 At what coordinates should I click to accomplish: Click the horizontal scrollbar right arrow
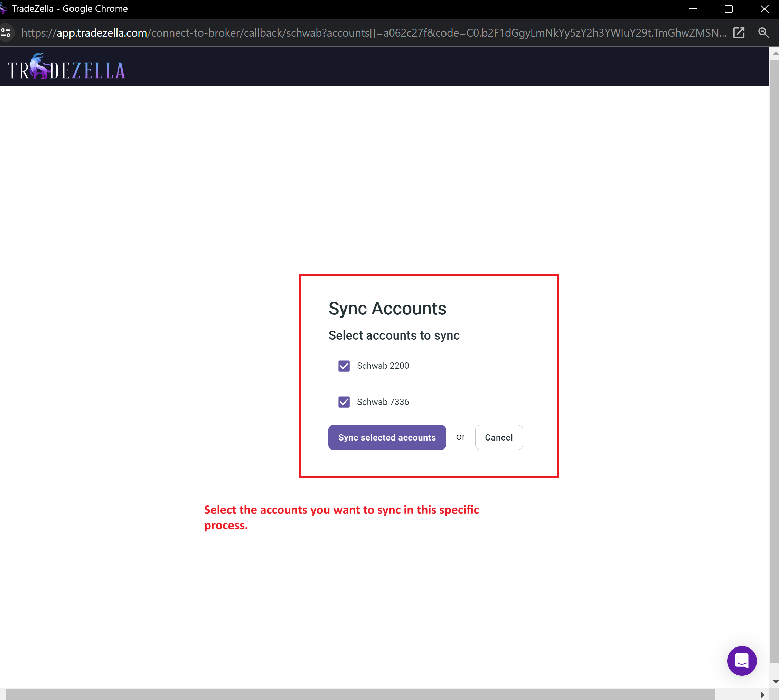click(x=762, y=694)
